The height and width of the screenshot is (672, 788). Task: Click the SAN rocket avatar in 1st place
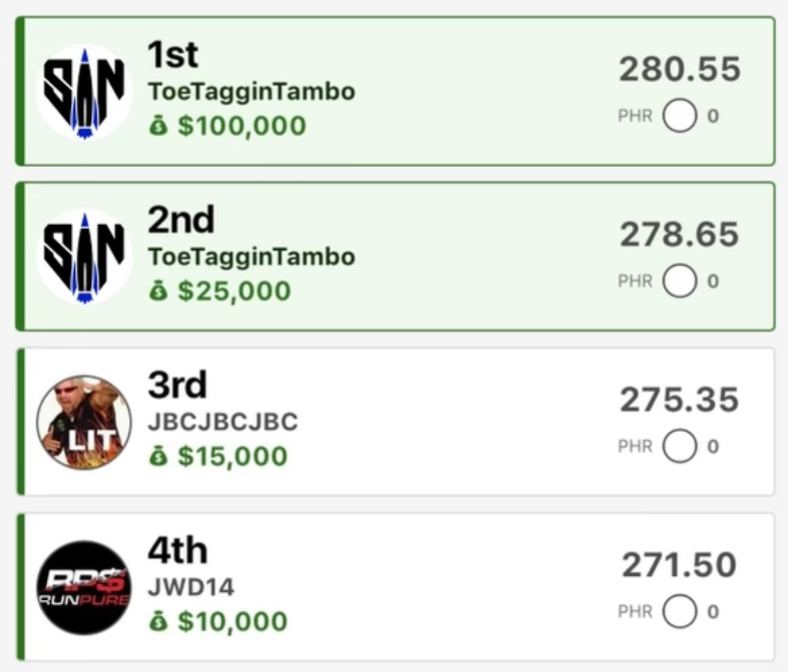[x=84, y=92]
